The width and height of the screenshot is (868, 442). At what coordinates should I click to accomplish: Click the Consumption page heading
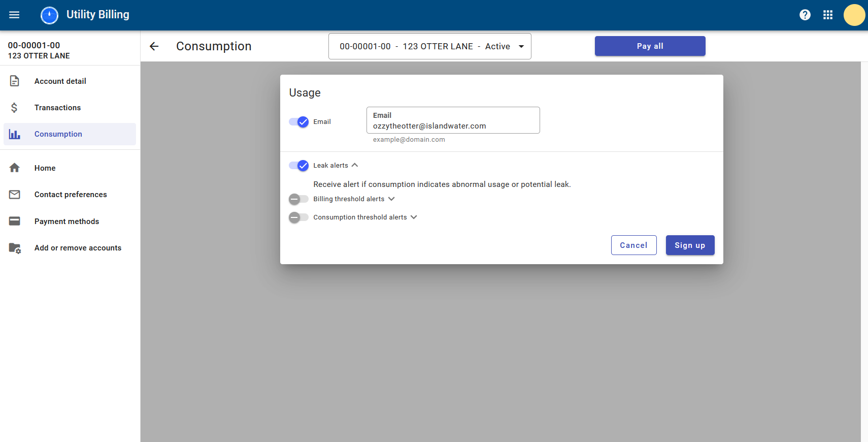(x=214, y=46)
